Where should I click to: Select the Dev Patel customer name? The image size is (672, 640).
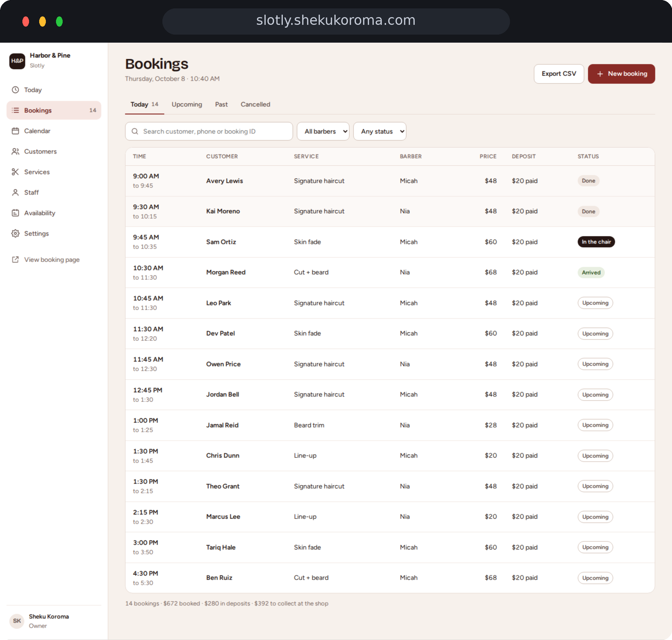point(220,333)
